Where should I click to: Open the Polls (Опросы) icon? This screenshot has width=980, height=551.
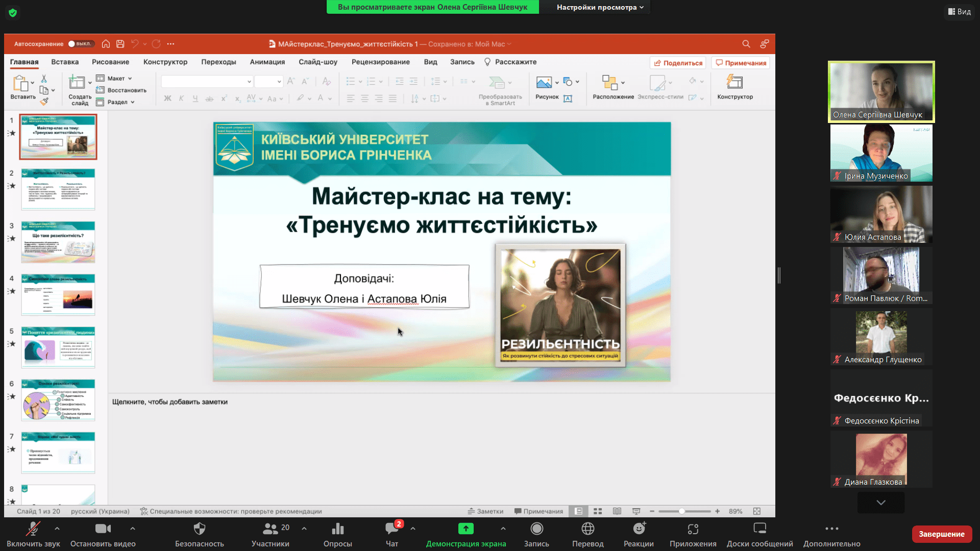337,529
